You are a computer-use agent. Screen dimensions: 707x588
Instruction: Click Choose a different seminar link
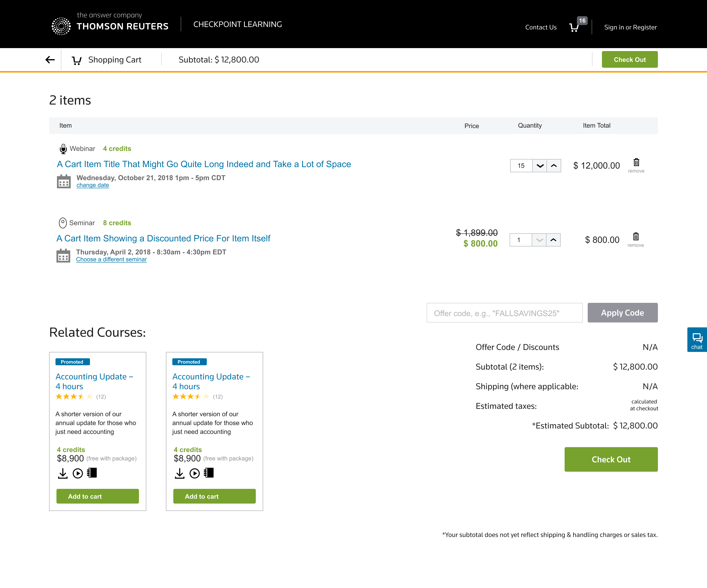111,259
